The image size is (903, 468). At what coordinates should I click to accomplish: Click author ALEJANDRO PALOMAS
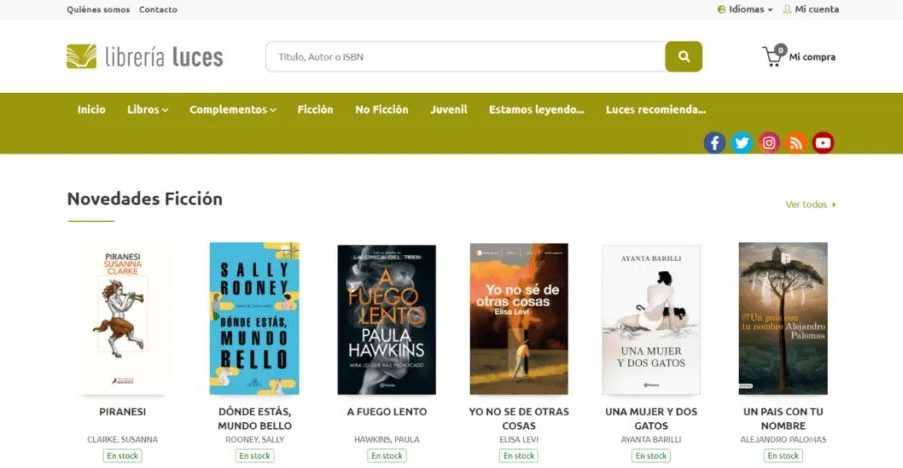[783, 439]
